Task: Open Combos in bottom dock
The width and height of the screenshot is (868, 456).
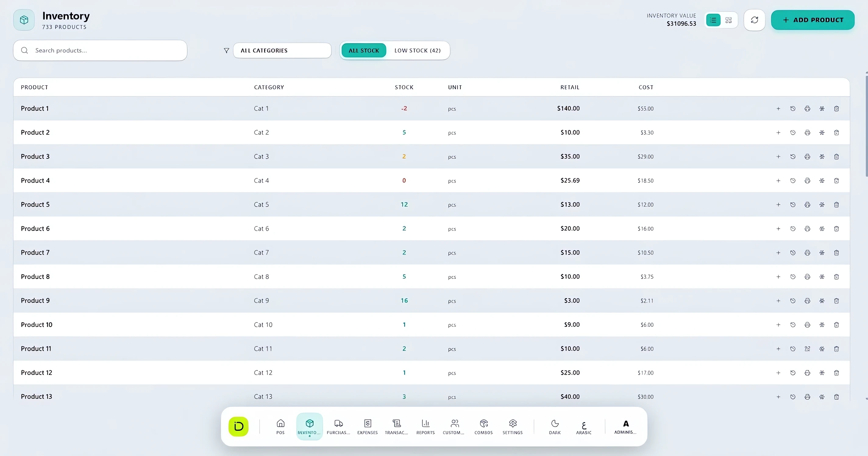Action: 484,427
